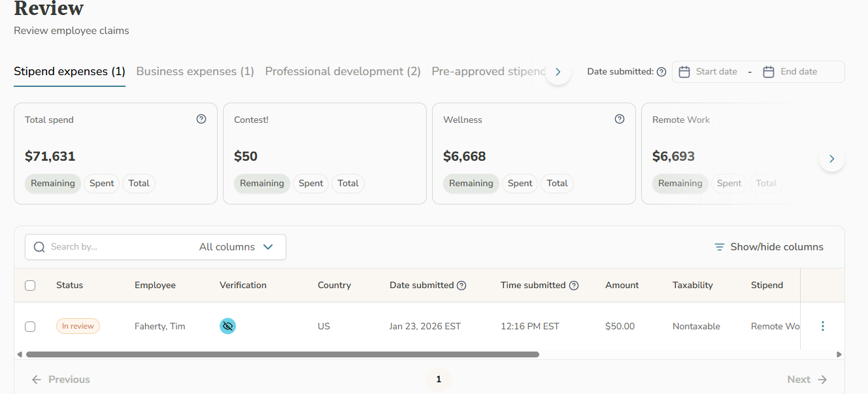
Task: Click the $6,668 Wellness value
Action: pos(465,157)
